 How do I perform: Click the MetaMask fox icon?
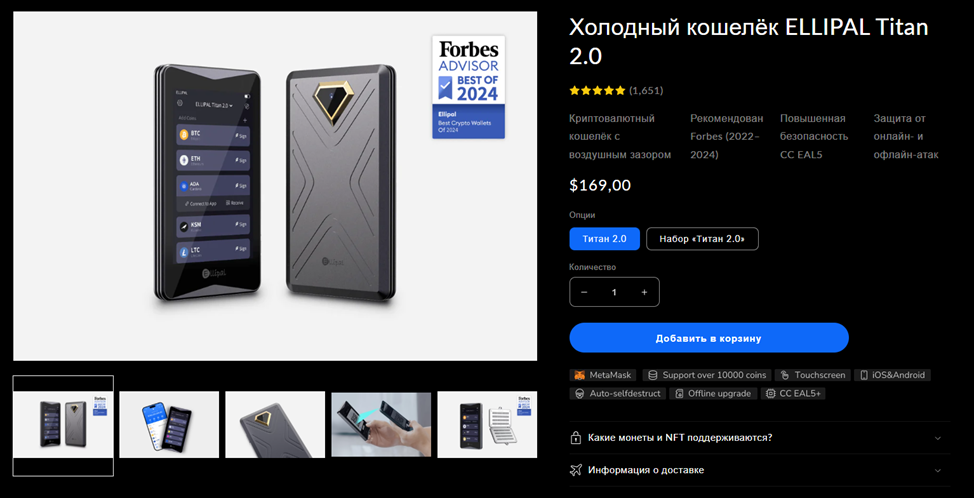click(579, 375)
